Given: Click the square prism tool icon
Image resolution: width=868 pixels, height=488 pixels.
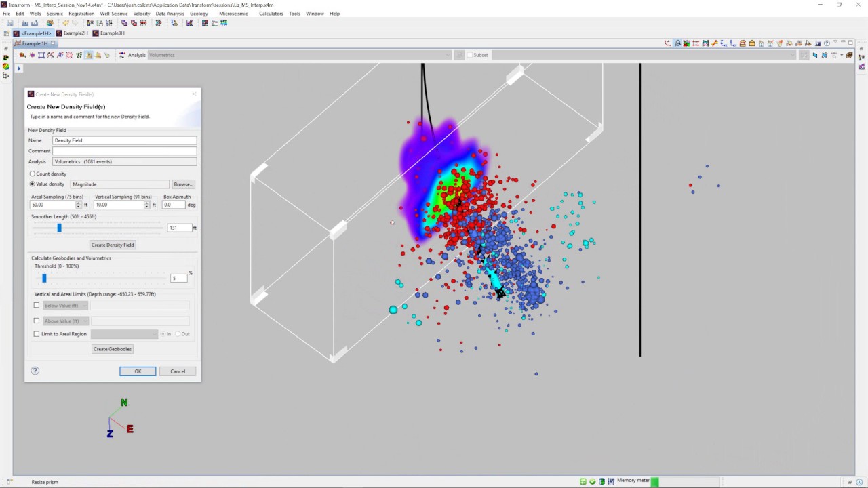Looking at the screenshot, I should click(x=41, y=55).
